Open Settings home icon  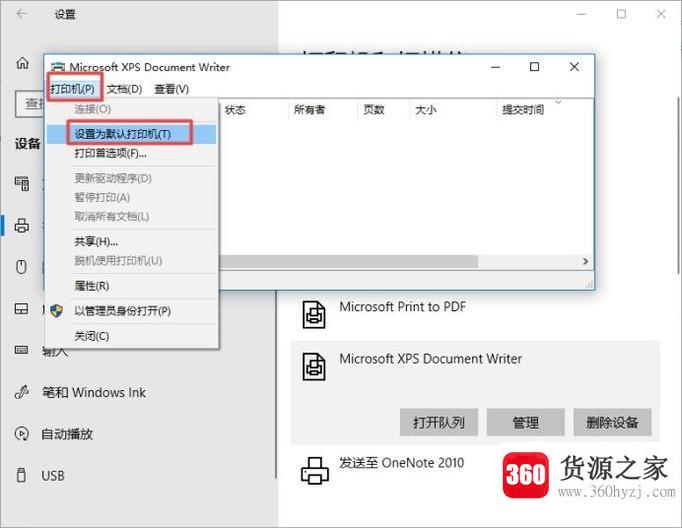tap(22, 63)
